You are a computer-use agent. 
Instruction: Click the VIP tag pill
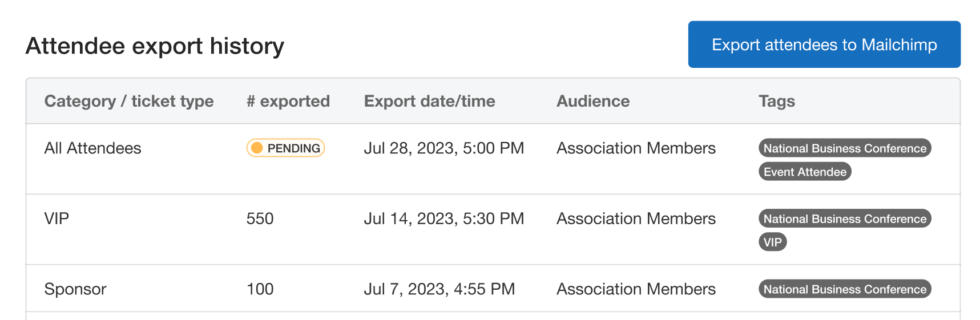click(772, 242)
